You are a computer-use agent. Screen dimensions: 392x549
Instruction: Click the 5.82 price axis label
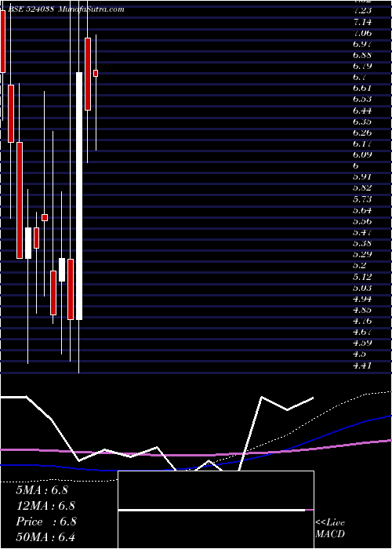tap(362, 188)
